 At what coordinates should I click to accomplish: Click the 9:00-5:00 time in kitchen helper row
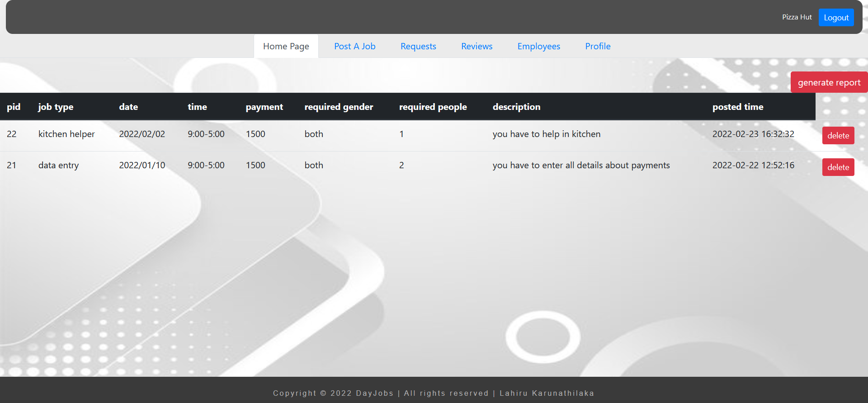pyautogui.click(x=206, y=134)
